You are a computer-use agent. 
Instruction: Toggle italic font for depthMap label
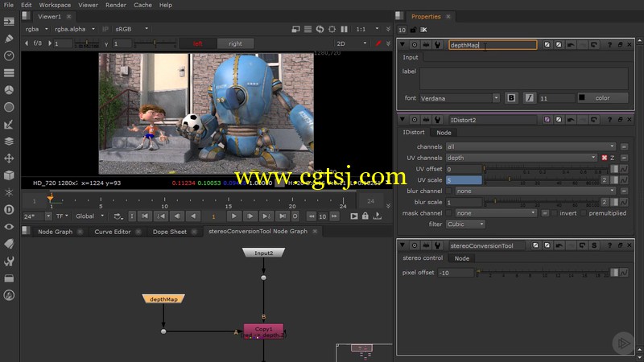(x=529, y=98)
